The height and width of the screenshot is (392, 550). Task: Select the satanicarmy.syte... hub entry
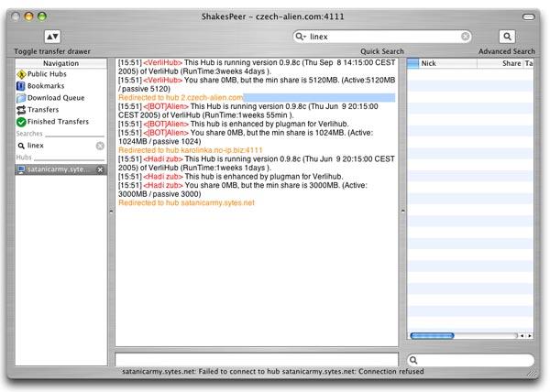(60, 169)
